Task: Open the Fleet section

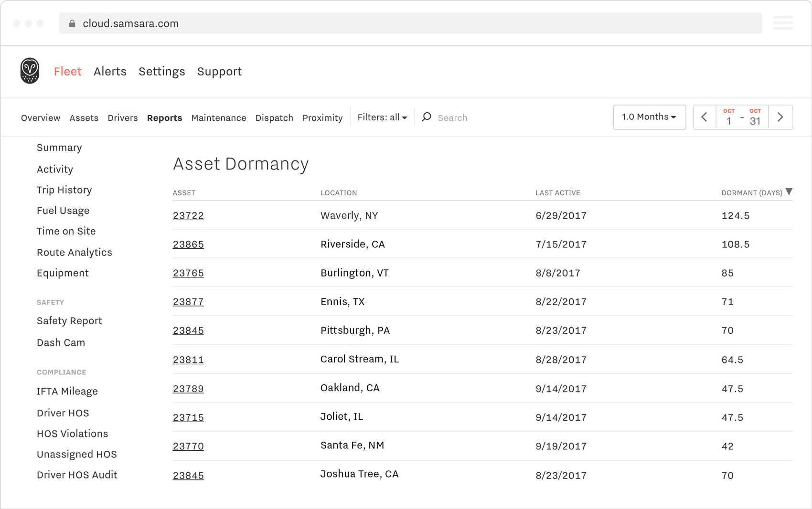Action: (x=67, y=71)
